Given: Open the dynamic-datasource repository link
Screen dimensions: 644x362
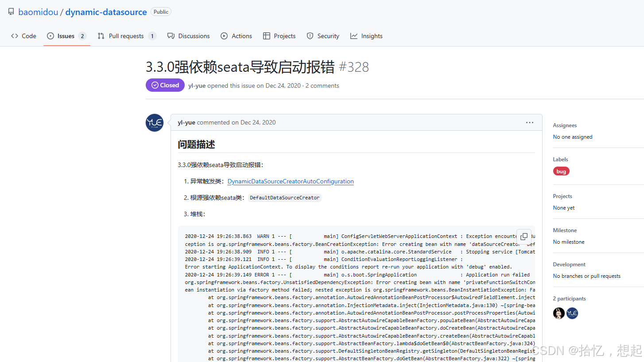Looking at the screenshot, I should pyautogui.click(x=106, y=12).
